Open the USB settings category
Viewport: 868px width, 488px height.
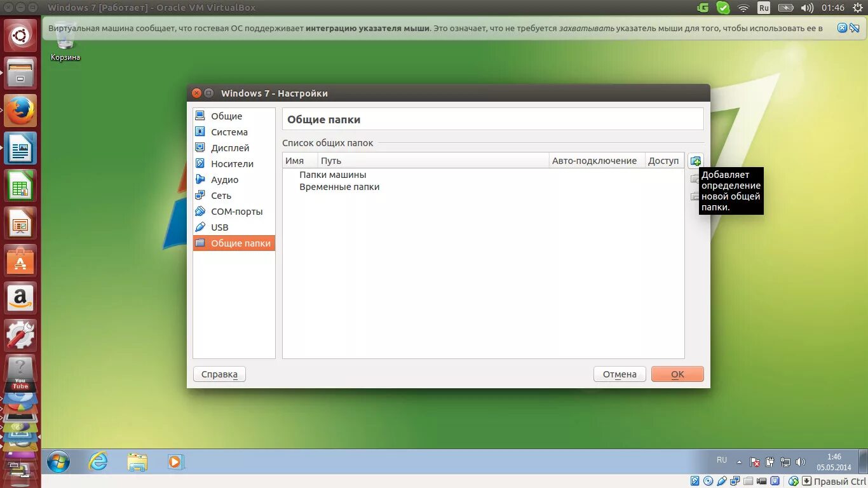pos(234,227)
